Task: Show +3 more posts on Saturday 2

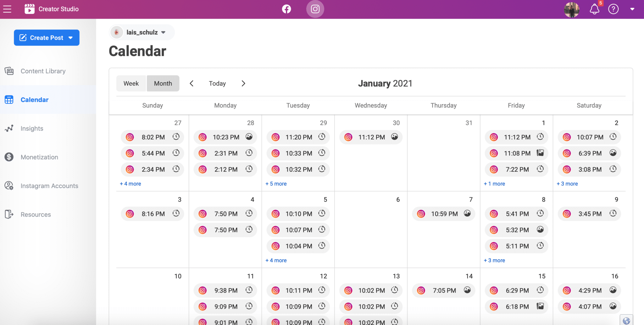Action: (567, 184)
